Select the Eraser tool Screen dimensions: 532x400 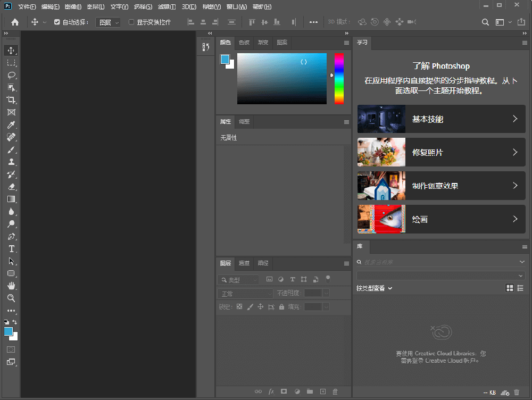[x=11, y=187]
